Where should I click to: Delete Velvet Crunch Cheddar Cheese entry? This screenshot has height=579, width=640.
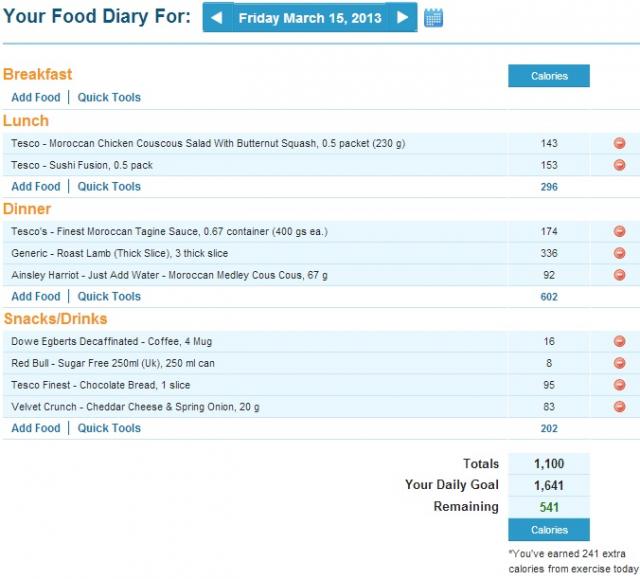click(x=619, y=406)
